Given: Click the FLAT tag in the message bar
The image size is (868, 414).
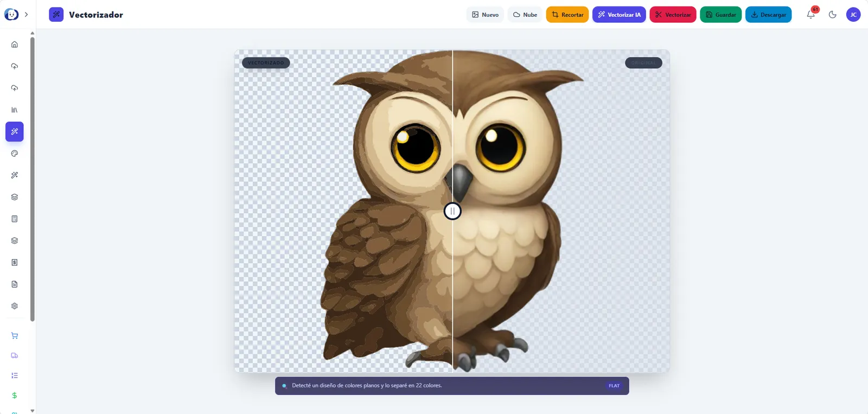Looking at the screenshot, I should 614,386.
